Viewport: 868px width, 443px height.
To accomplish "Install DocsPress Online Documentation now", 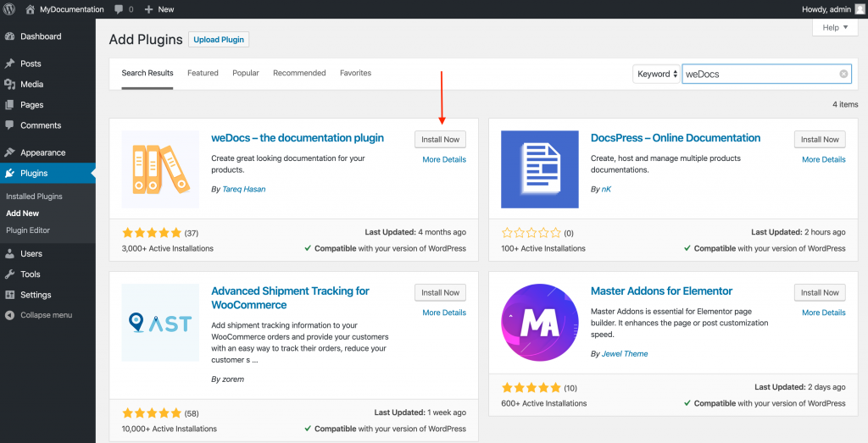I will 820,140.
